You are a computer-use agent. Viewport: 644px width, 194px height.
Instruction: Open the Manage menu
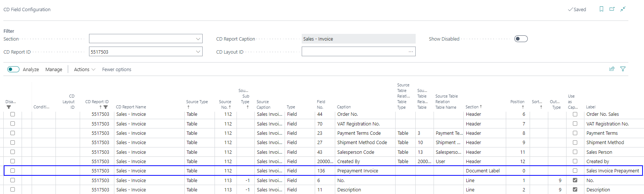[x=54, y=69]
